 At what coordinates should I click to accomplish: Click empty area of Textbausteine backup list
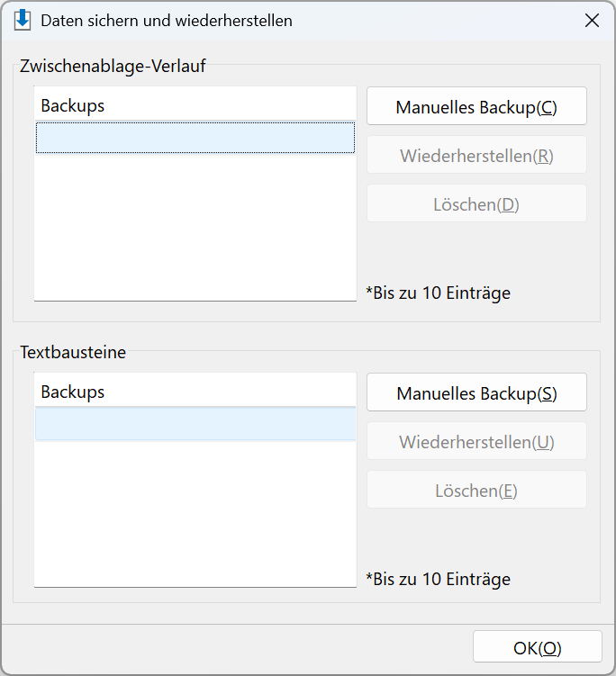click(195, 513)
